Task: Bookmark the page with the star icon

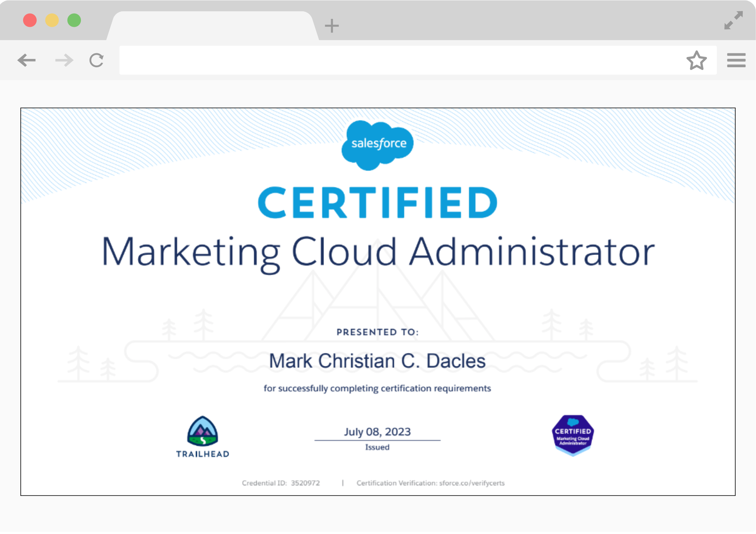Action: pos(696,60)
